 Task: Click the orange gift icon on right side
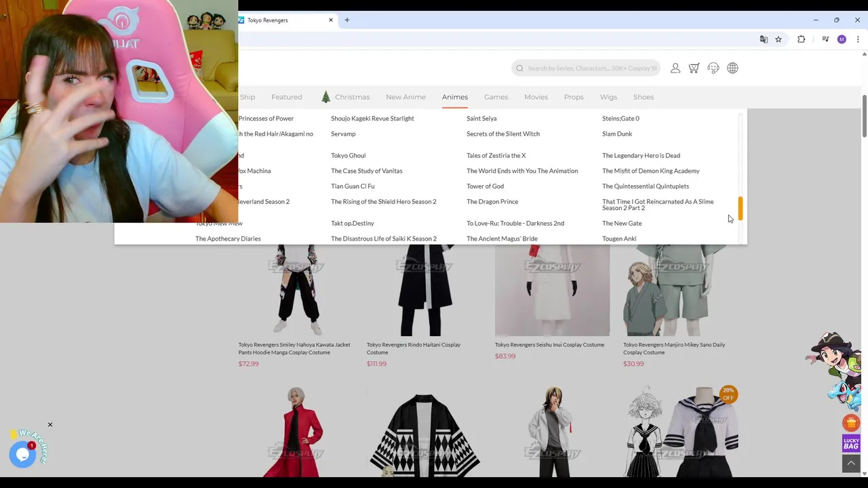pyautogui.click(x=851, y=424)
